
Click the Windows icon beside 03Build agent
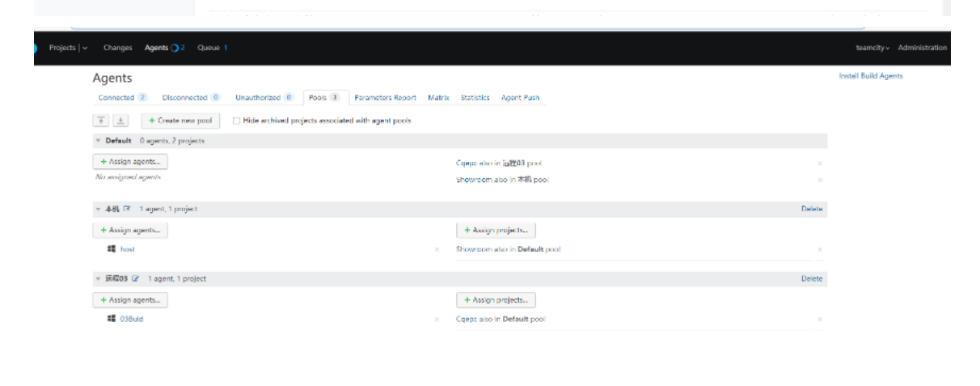point(112,319)
